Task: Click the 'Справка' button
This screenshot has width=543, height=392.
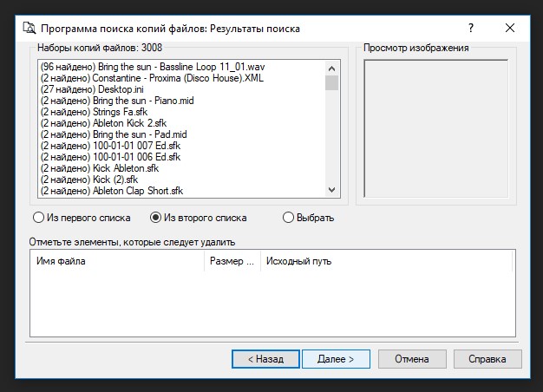Action: click(x=487, y=359)
